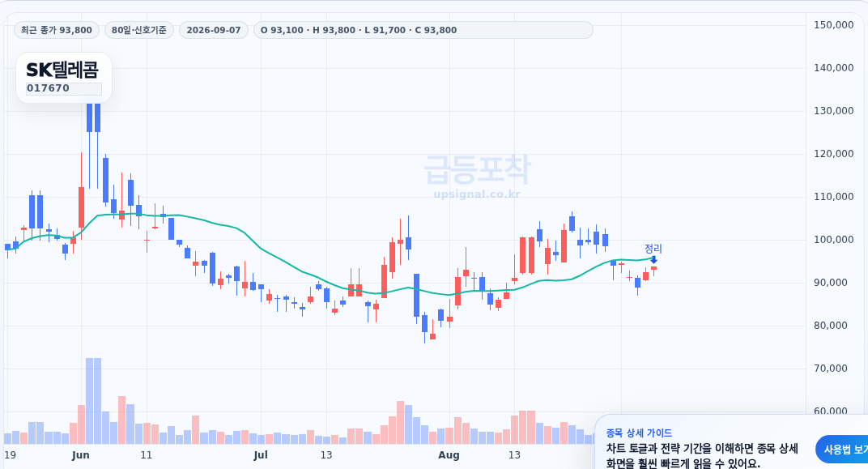Click the SK텔레콤 stock name
868x469 pixels.
(62, 70)
